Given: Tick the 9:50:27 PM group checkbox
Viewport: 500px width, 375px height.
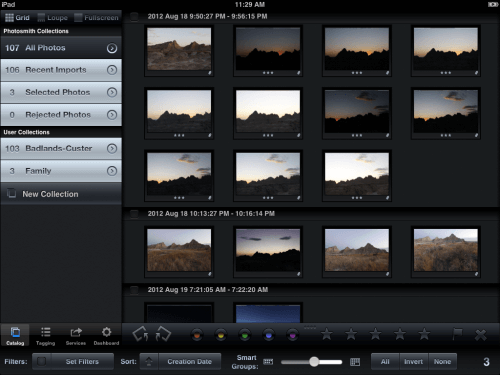Looking at the screenshot, I should (x=134, y=17).
